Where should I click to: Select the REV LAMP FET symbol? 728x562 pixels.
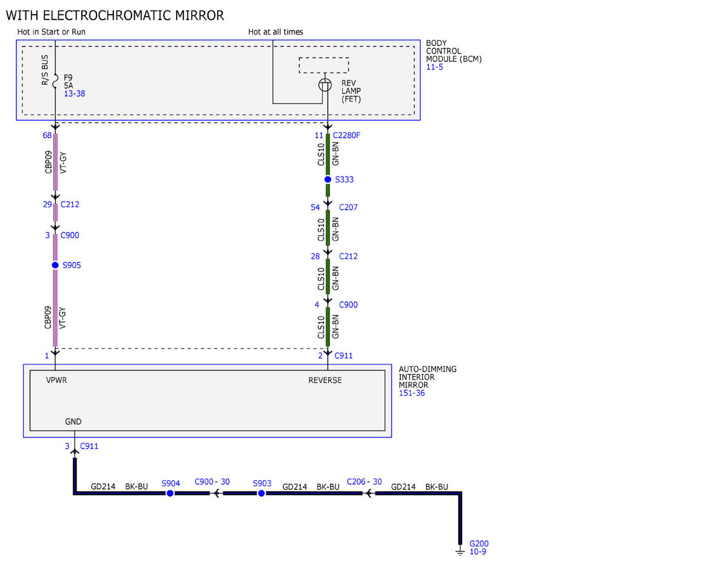pos(325,85)
